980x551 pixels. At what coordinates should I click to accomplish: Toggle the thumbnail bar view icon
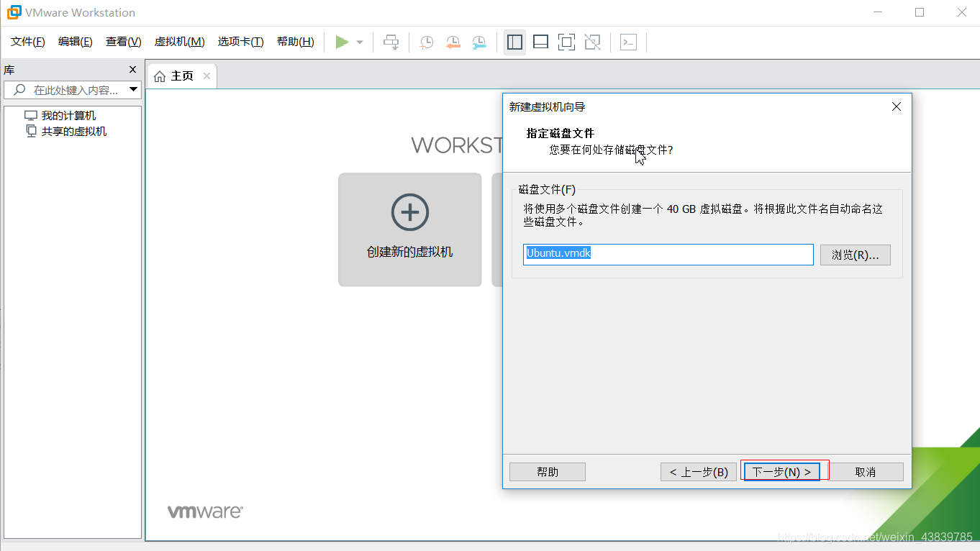(540, 42)
